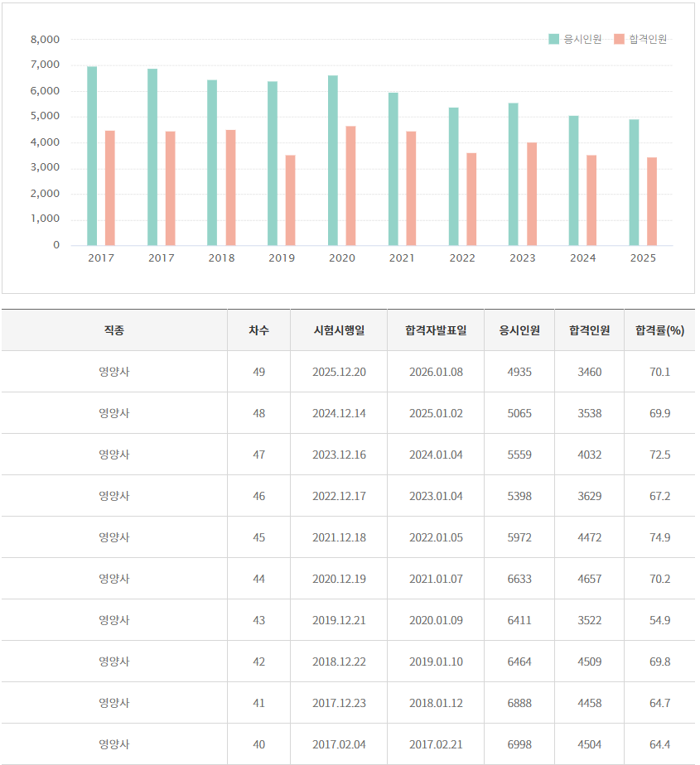The width and height of the screenshot is (700, 765).
Task: Click the 직종 column header
Action: (x=114, y=330)
